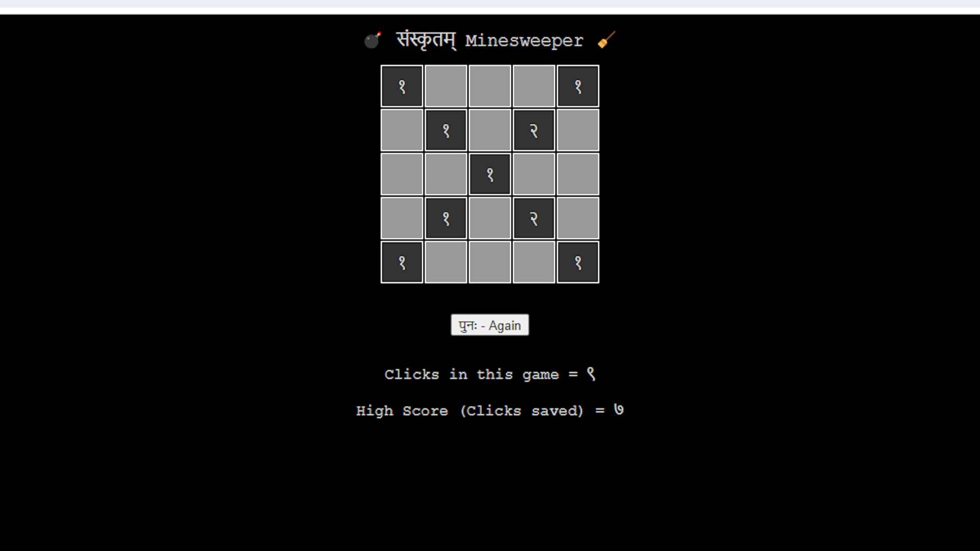
Task: Select unrevealed cell row 2 col 1
Action: coord(402,130)
